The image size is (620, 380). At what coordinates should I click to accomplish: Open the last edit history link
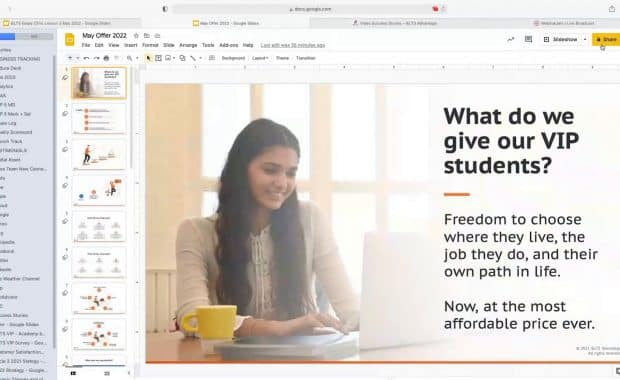[293, 45]
